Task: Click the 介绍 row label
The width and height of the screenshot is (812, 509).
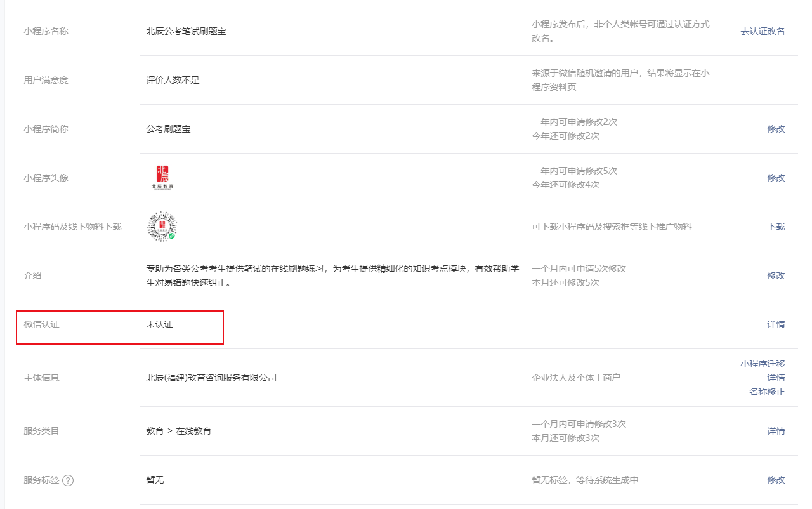Action: (32, 275)
